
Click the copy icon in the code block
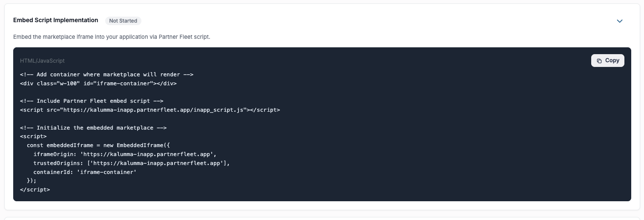599,61
